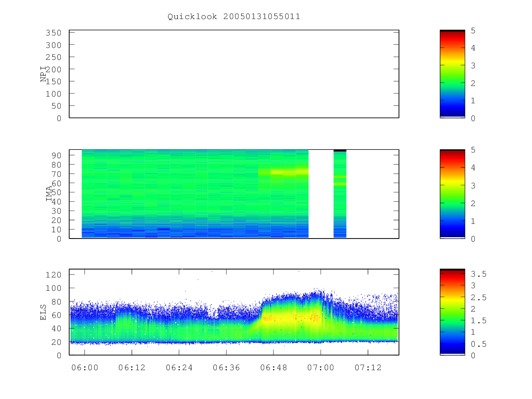This screenshot has width=532, height=399.
Task: Click the 90 tick on IMA axis
Action: 57,155
